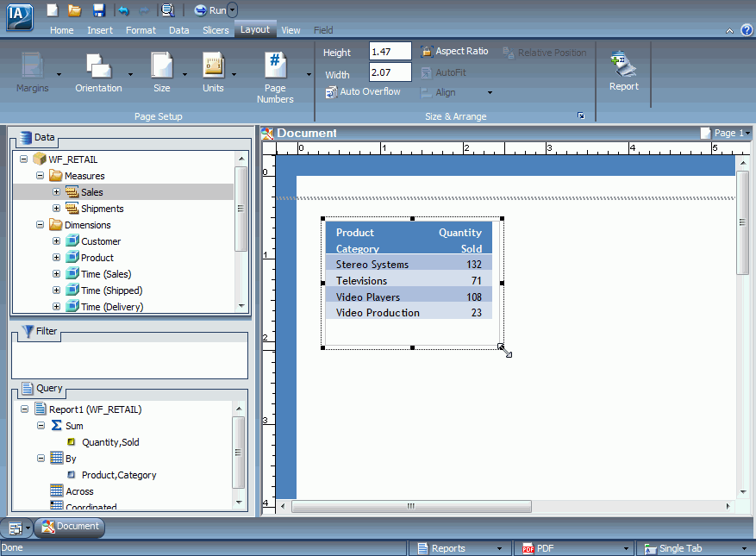Screen dimensions: 756x556
Task: Click the Data tree scroll down arrow
Action: (x=241, y=306)
